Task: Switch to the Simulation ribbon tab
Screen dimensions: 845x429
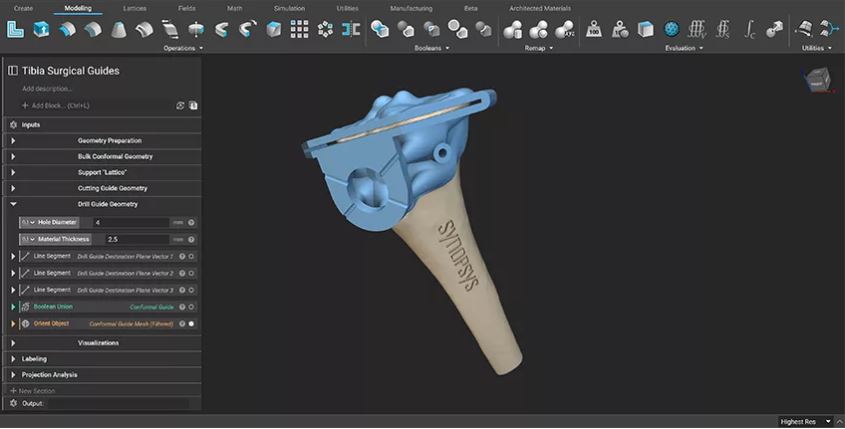Action: pyautogui.click(x=289, y=8)
